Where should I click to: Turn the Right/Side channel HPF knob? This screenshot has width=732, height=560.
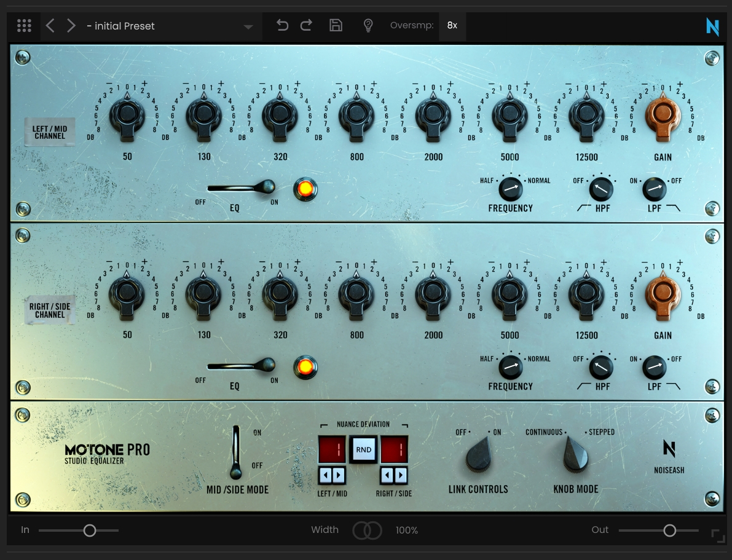[601, 367]
